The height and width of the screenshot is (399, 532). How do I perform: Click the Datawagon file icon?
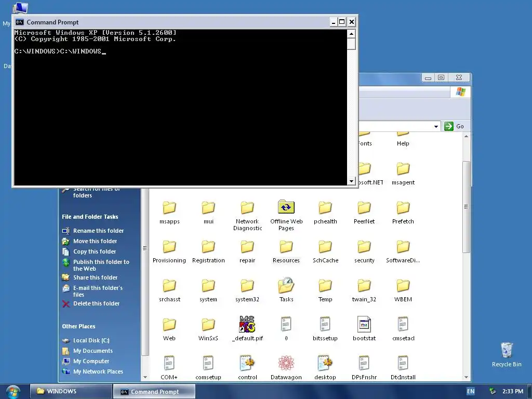[286, 363]
